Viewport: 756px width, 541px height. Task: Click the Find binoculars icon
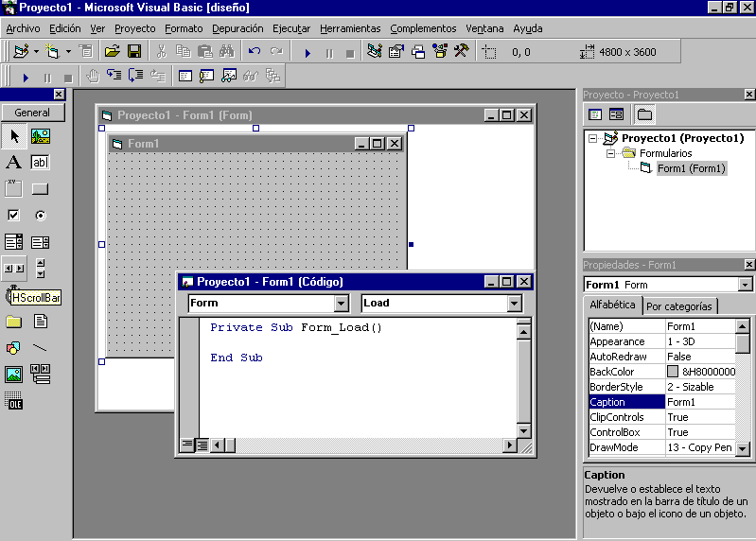tap(226, 51)
